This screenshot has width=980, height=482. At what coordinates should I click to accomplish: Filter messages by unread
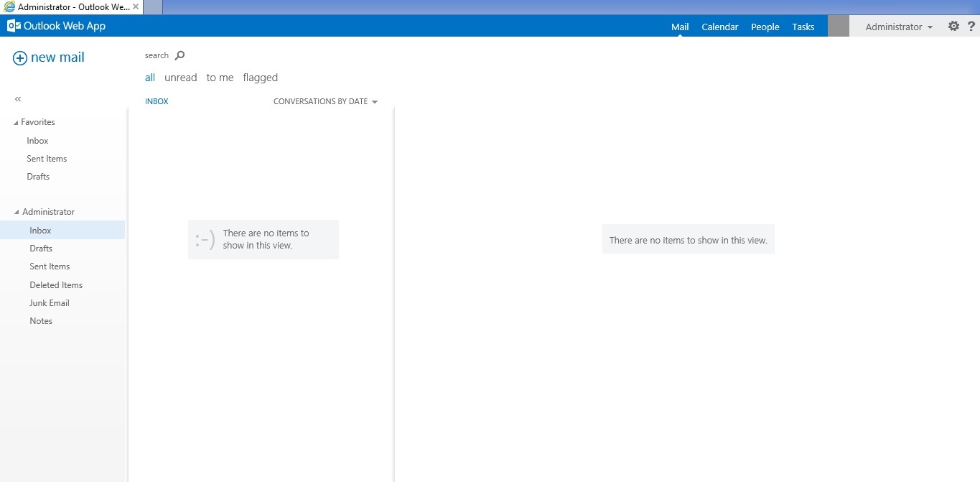click(180, 78)
